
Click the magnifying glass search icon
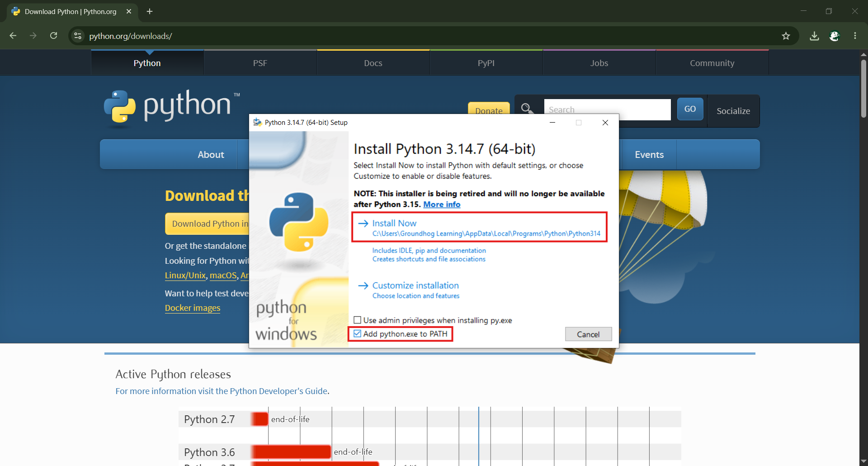[527, 109]
